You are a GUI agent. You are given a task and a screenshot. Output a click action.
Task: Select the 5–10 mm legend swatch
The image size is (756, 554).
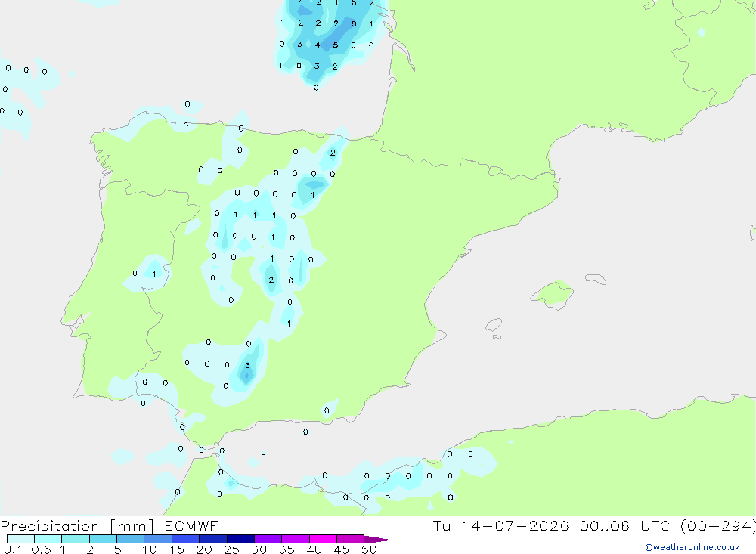[x=130, y=539]
